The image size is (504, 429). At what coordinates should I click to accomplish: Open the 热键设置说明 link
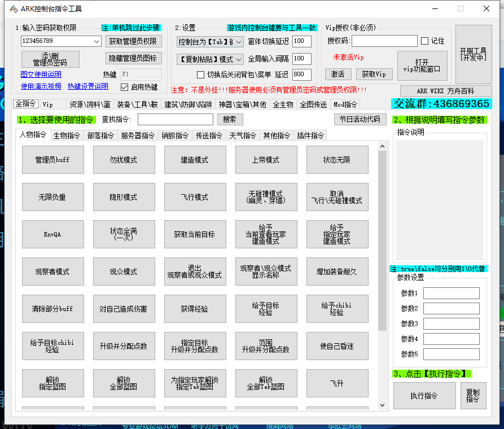click(87, 86)
